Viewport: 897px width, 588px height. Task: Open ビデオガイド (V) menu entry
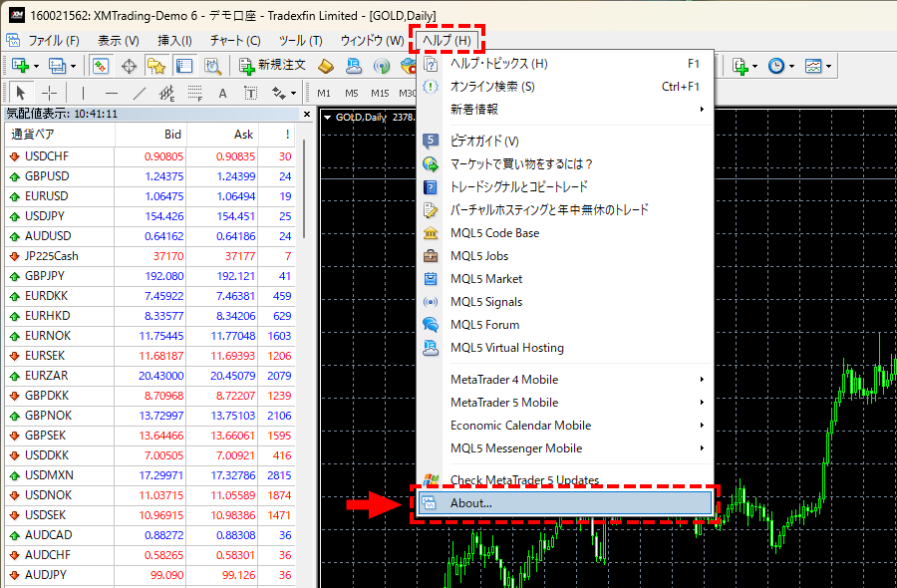[565, 141]
